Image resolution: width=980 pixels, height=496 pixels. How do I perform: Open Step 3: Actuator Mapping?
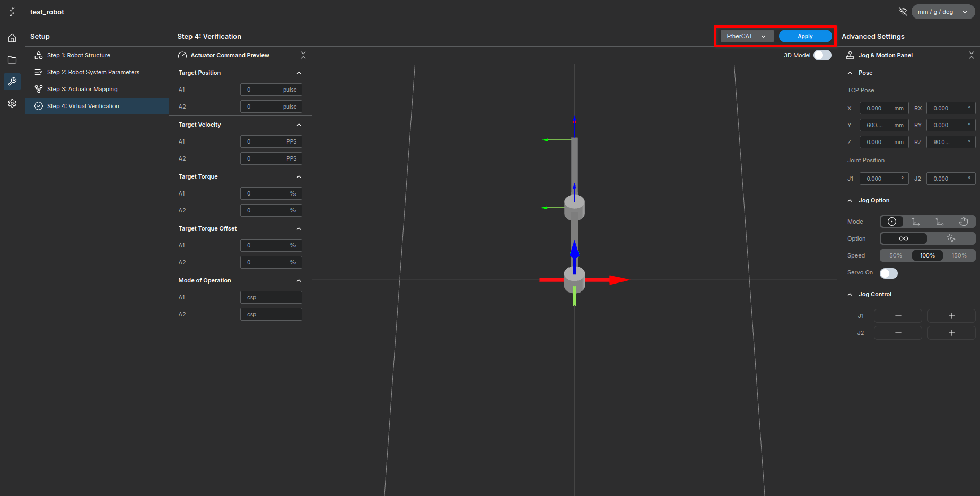[82, 89]
